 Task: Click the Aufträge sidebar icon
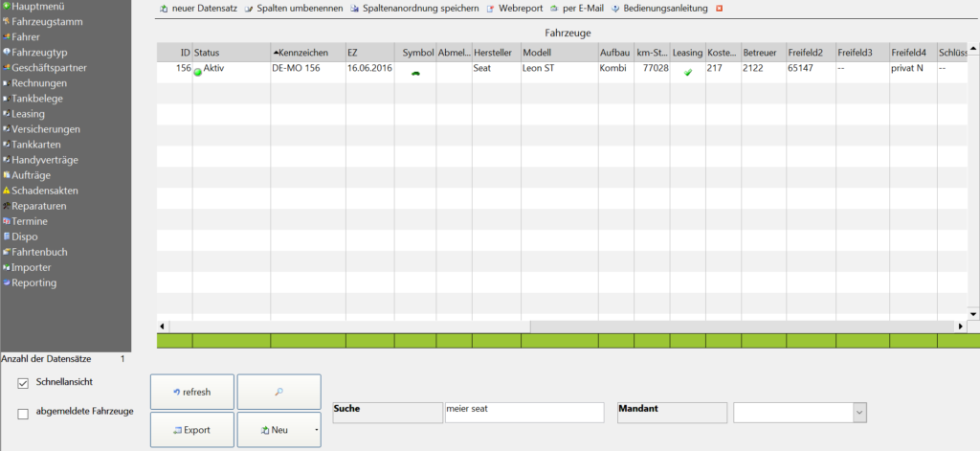7,175
